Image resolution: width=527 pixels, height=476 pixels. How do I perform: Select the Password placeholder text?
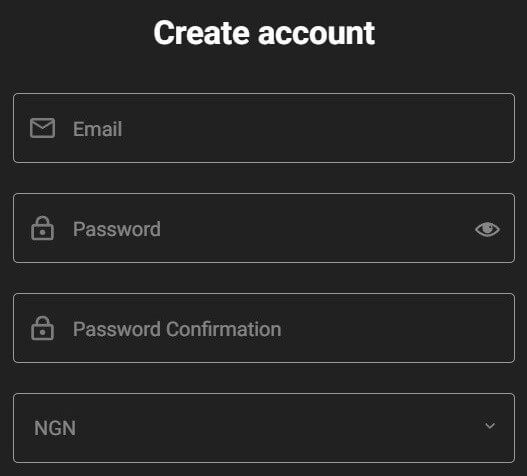click(117, 229)
